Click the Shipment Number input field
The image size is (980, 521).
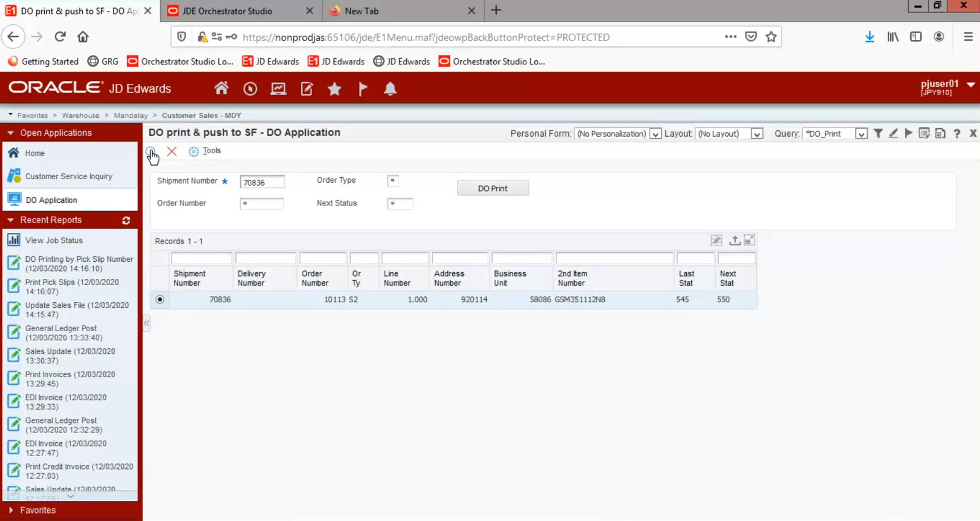[262, 182]
